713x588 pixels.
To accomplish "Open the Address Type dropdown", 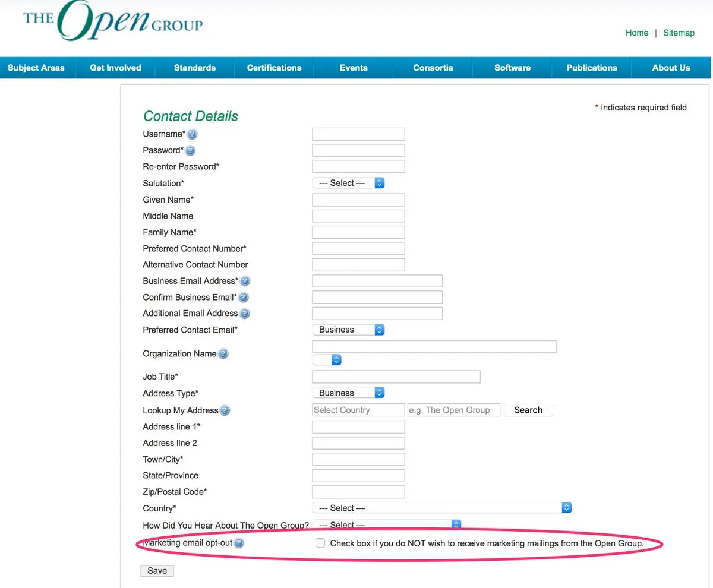I will click(349, 393).
